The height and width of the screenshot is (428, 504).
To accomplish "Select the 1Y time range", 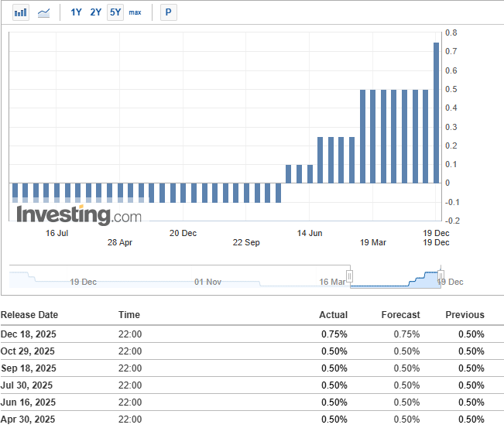I will click(x=76, y=12).
